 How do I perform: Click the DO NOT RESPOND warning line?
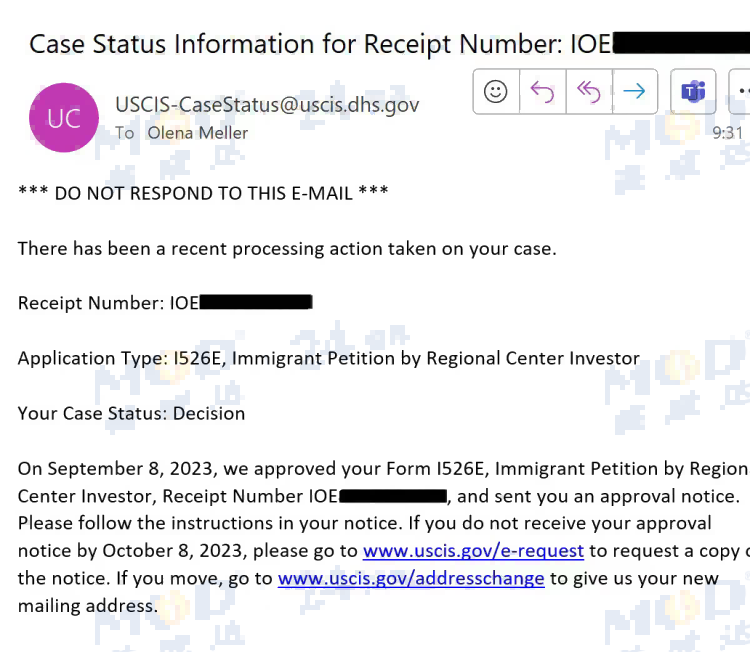[203, 193]
